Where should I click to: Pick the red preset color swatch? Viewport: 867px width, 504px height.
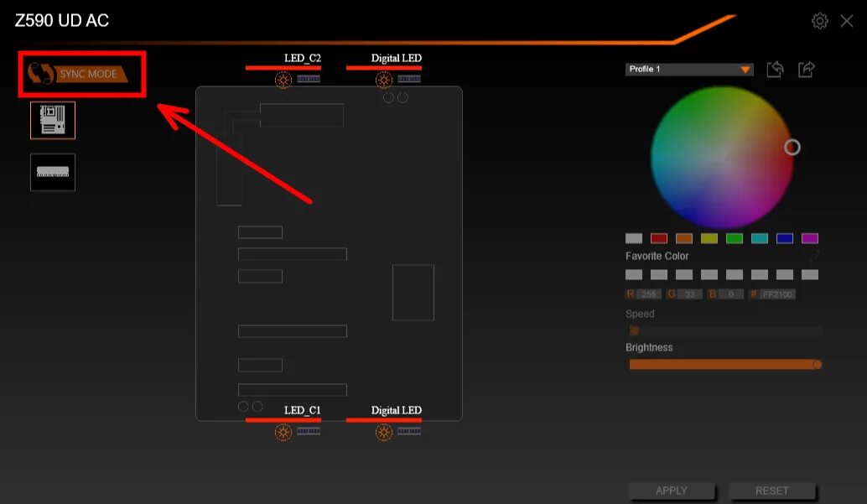(x=659, y=238)
